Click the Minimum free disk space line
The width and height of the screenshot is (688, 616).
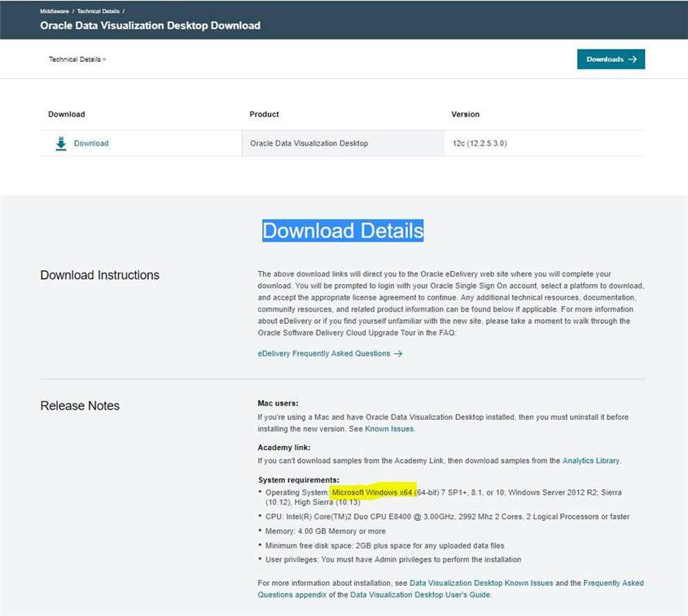385,546
